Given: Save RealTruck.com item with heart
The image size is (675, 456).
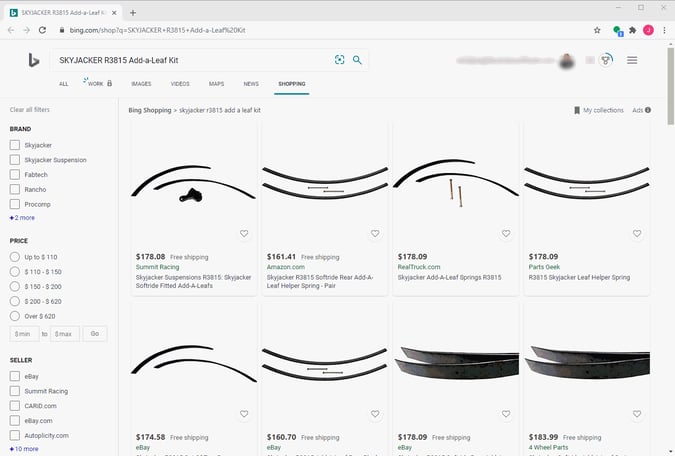Looking at the screenshot, I should click(x=506, y=233).
